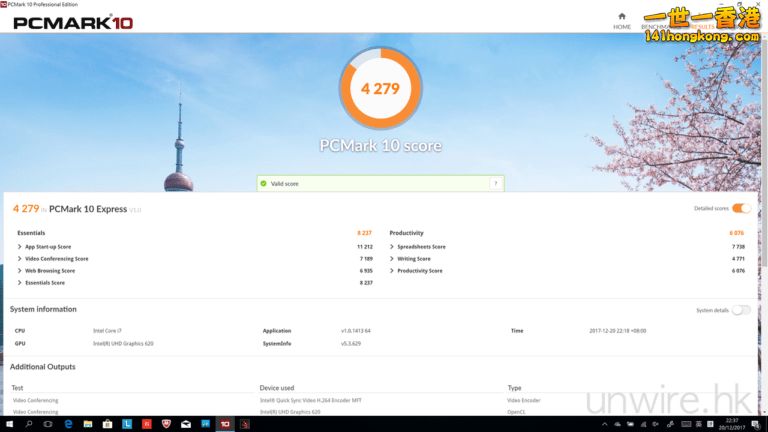Viewport: 768px width, 432px height.
Task: Open the valid score help question mark
Action: (x=496, y=184)
